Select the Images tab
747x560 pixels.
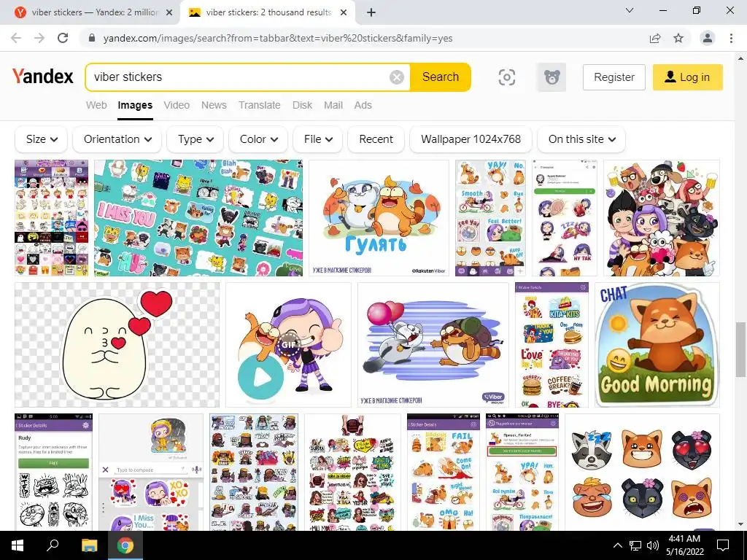point(135,105)
